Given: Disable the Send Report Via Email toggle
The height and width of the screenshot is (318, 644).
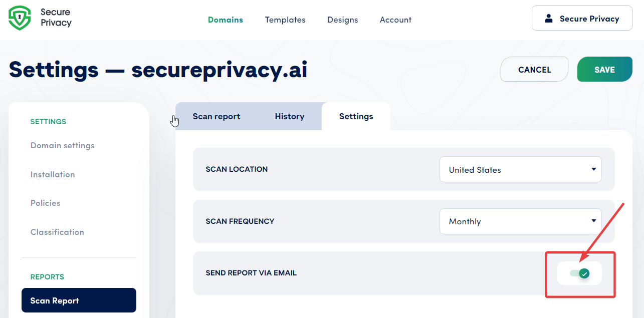Looking at the screenshot, I should pyautogui.click(x=580, y=273).
